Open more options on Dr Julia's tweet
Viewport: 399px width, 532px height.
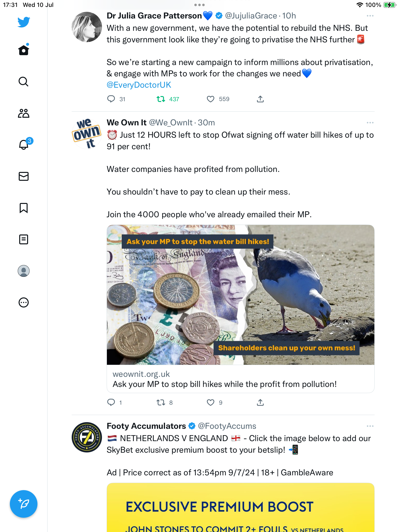pos(370,16)
